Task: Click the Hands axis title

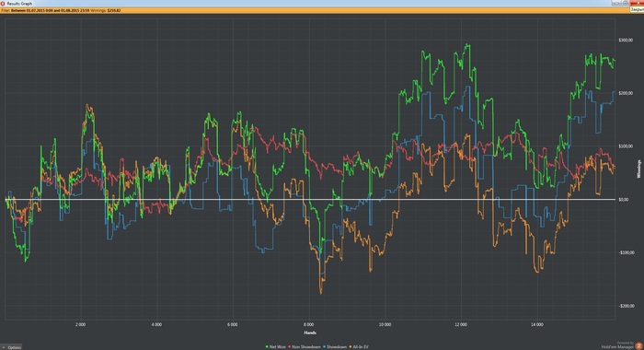Action: point(310,332)
